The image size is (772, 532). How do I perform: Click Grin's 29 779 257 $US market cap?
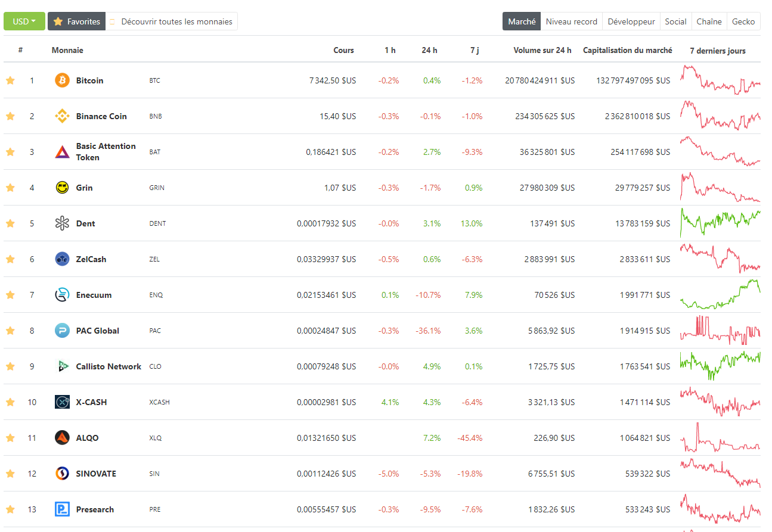coord(643,188)
